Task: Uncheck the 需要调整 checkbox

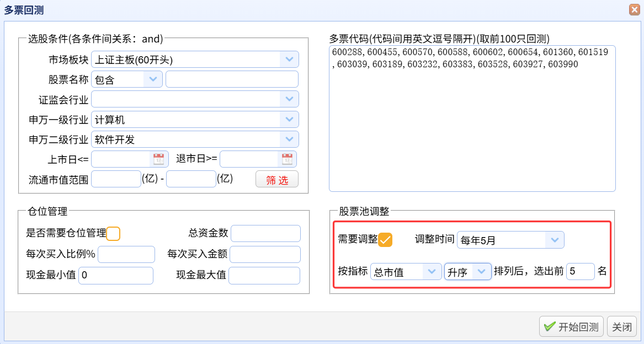Action: pyautogui.click(x=385, y=240)
